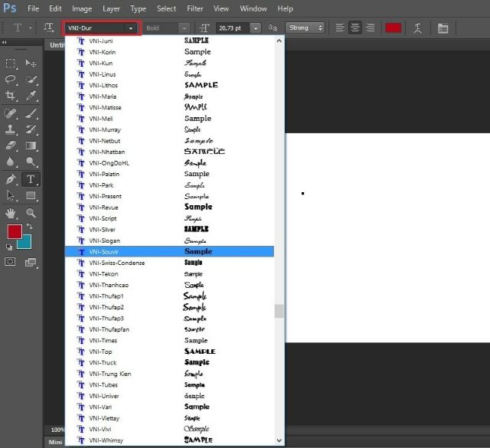The width and height of the screenshot is (490, 448).
Task: Select the Zoom tool
Action: pos(31,213)
